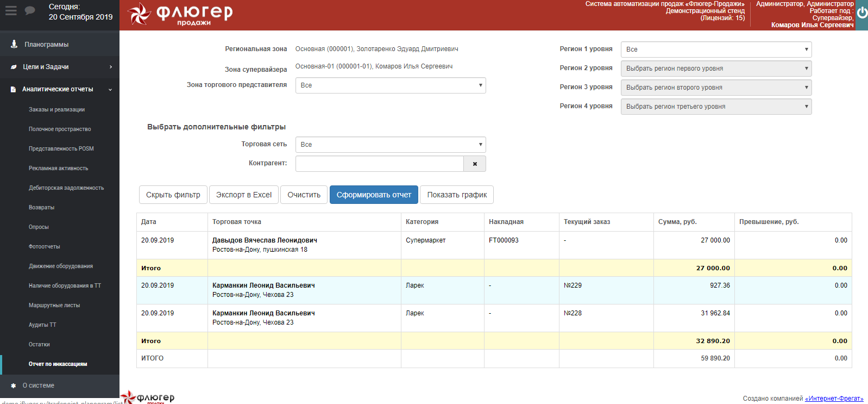Open the chat messages icon

click(30, 11)
